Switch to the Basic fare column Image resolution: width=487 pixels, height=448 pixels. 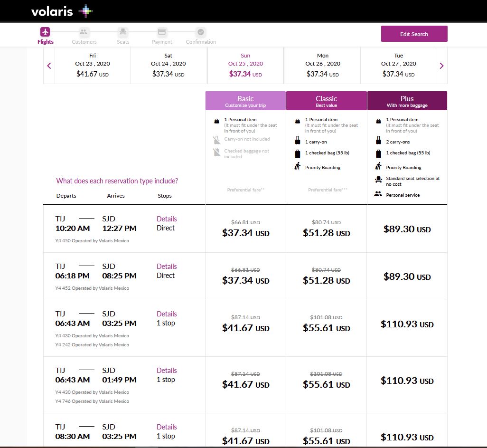click(x=245, y=100)
